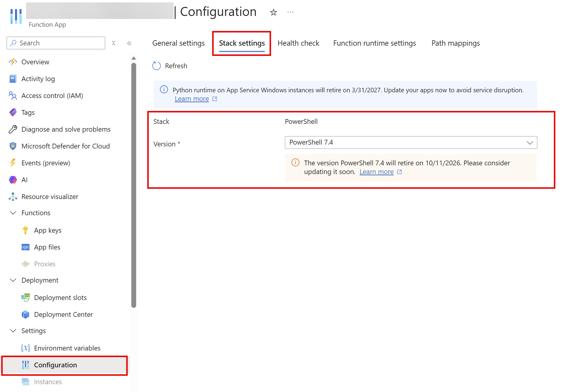Open the Activity log icon
Viewport: 580px width, 392px height.
13,79
